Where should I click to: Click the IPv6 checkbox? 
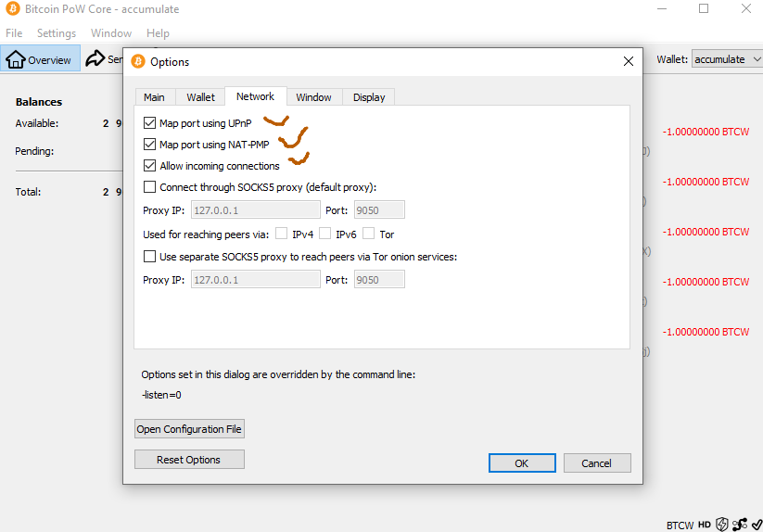(x=325, y=234)
